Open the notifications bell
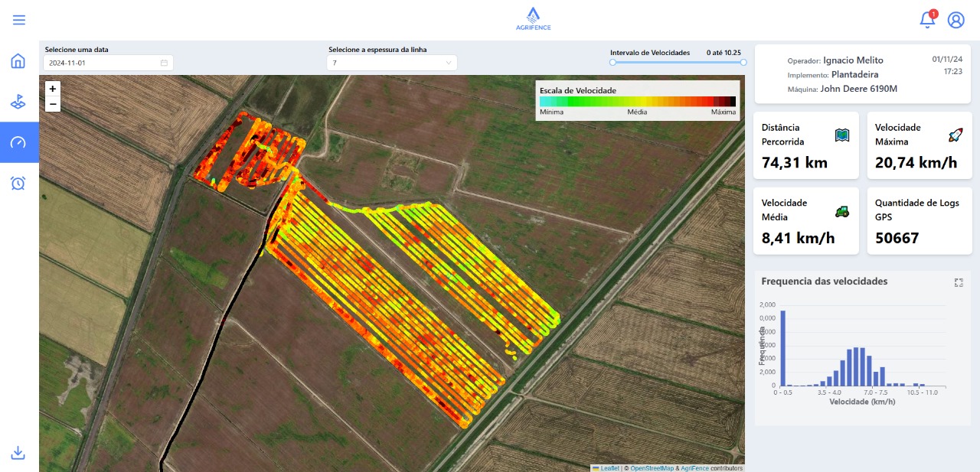Image resolution: width=980 pixels, height=472 pixels. pyautogui.click(x=927, y=20)
